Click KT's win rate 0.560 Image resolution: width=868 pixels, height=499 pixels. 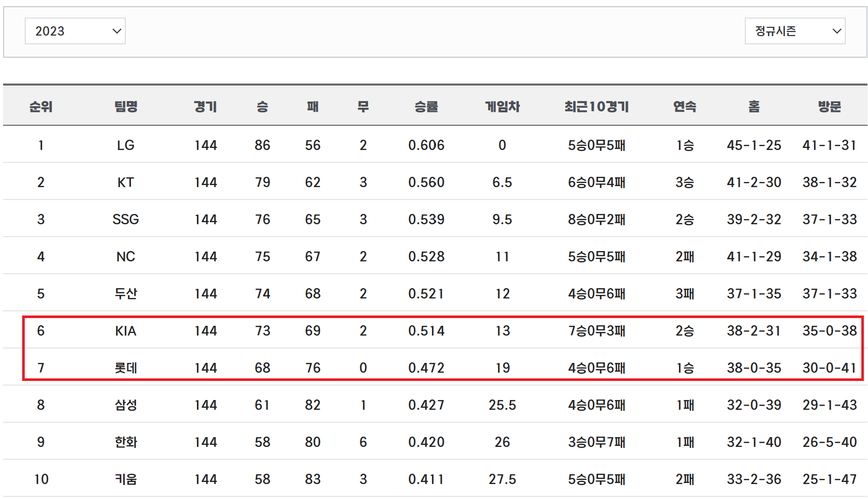tap(426, 182)
